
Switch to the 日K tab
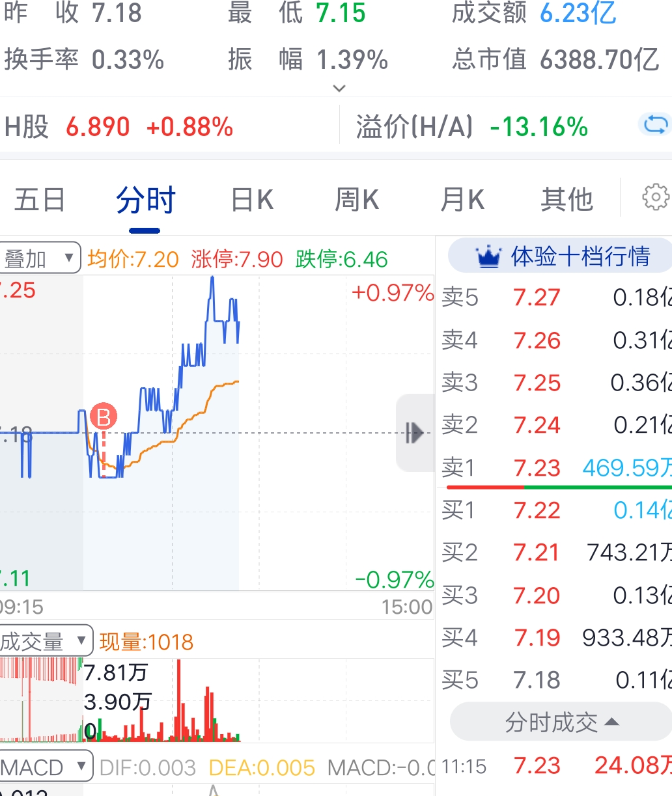(x=252, y=199)
